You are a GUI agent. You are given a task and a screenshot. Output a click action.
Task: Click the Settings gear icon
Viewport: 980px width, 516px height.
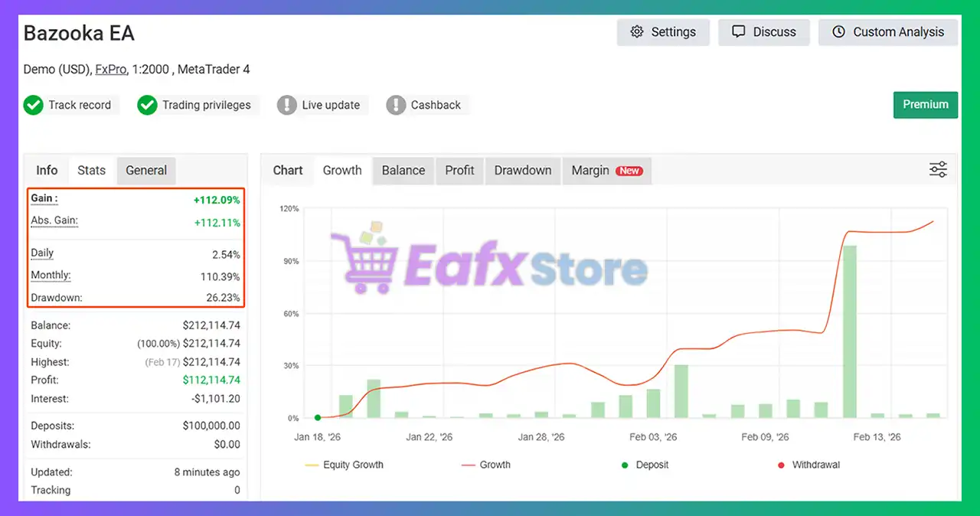[x=636, y=31]
